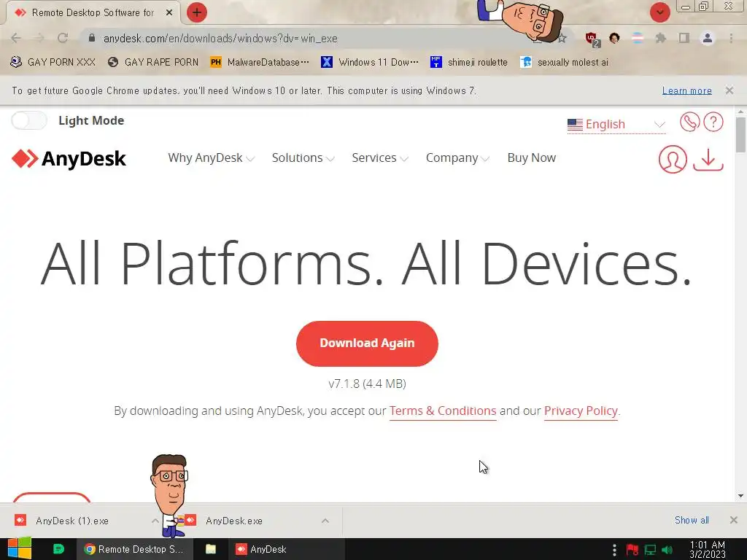The width and height of the screenshot is (747, 560).
Task: Open the downloaded AnyDesk (1).exe file
Action: coord(72,521)
